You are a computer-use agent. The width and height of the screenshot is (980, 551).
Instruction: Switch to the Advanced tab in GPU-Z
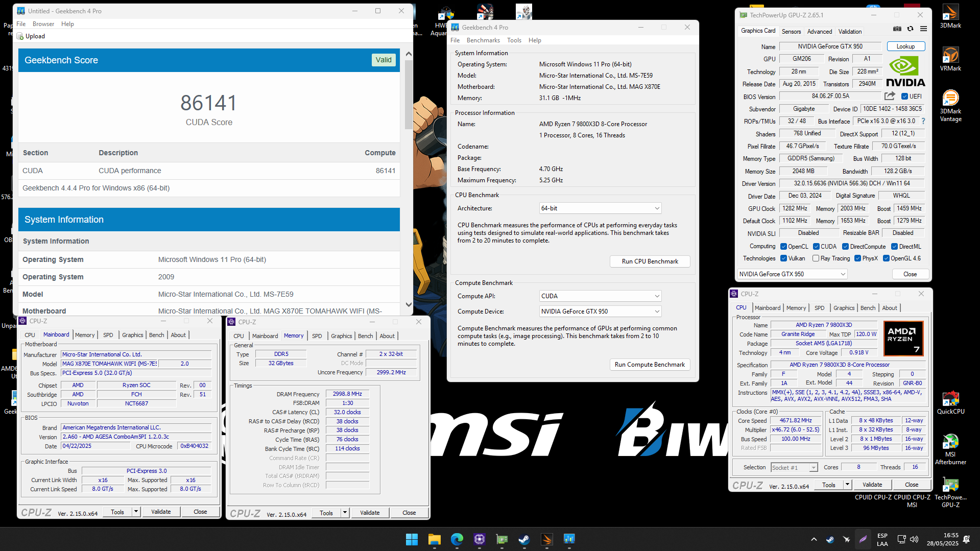(820, 32)
